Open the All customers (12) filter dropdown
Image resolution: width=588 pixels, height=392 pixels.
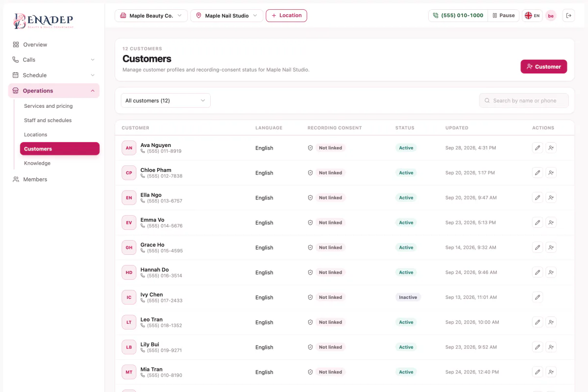coord(166,100)
